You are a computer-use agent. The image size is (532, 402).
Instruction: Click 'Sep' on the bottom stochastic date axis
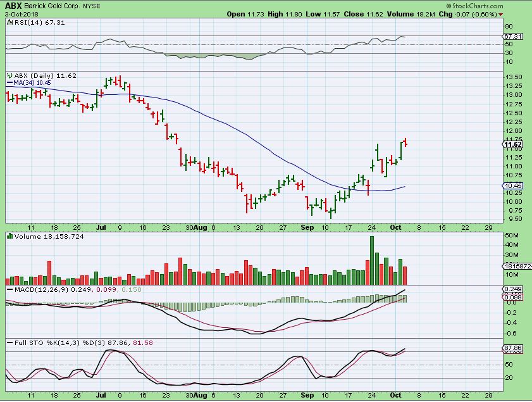pos(307,395)
